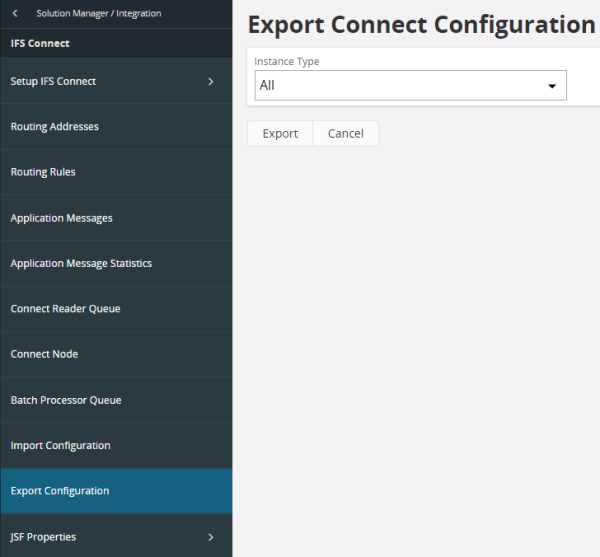Click the back arrow icon beside Solution Manager
This screenshot has width=600, height=557.
15,13
